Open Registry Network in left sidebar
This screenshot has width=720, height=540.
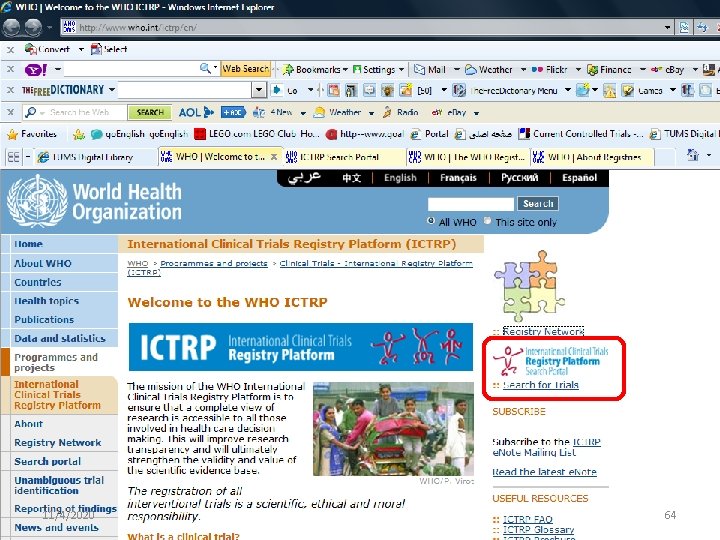[57, 443]
